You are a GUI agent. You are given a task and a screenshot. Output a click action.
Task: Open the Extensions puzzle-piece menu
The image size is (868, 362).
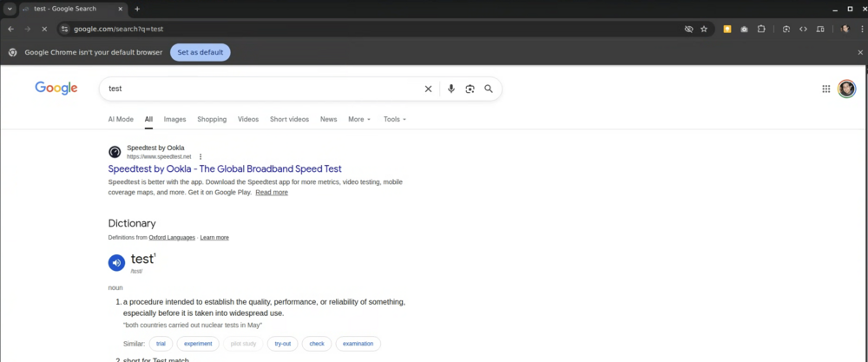click(x=761, y=29)
